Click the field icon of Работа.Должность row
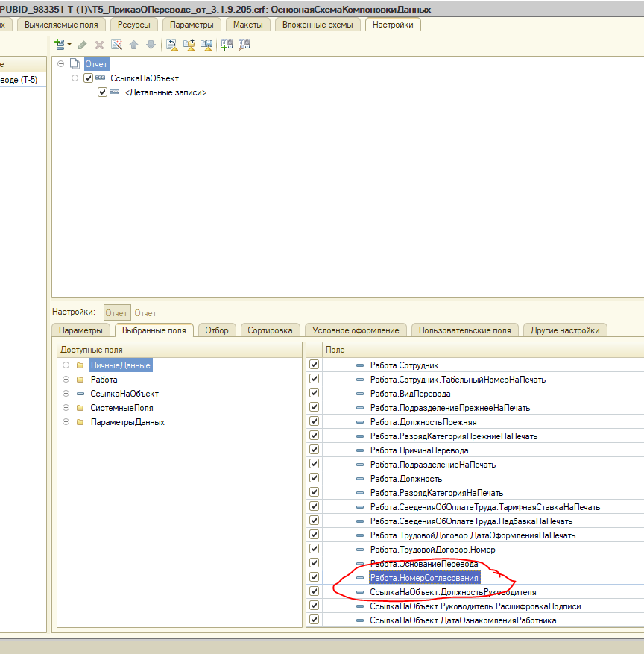The width and height of the screenshot is (644, 654). [x=360, y=479]
